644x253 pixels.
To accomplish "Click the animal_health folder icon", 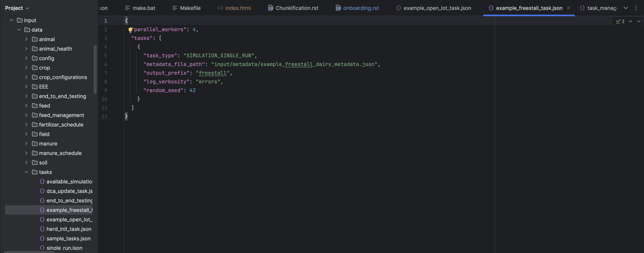I will [x=35, y=49].
